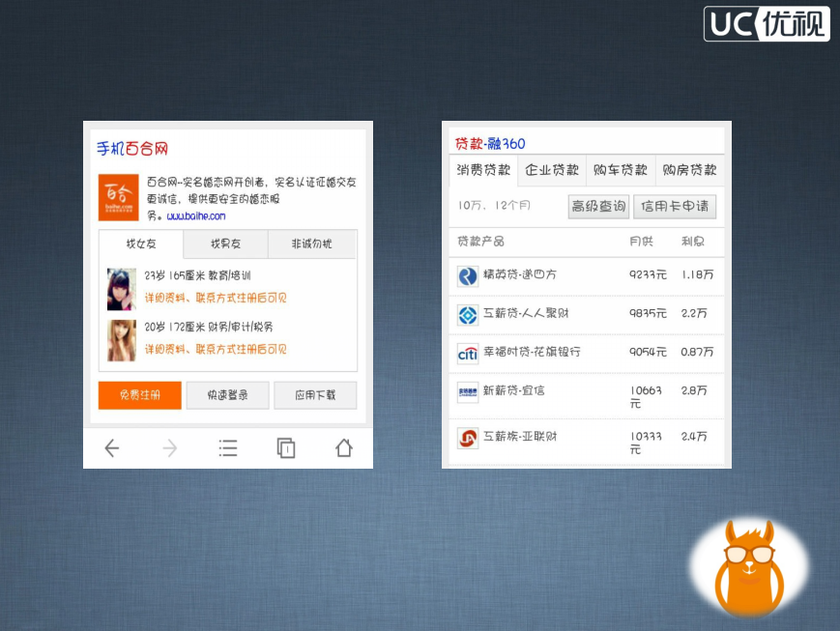Click the citi bank logo

pos(467,354)
